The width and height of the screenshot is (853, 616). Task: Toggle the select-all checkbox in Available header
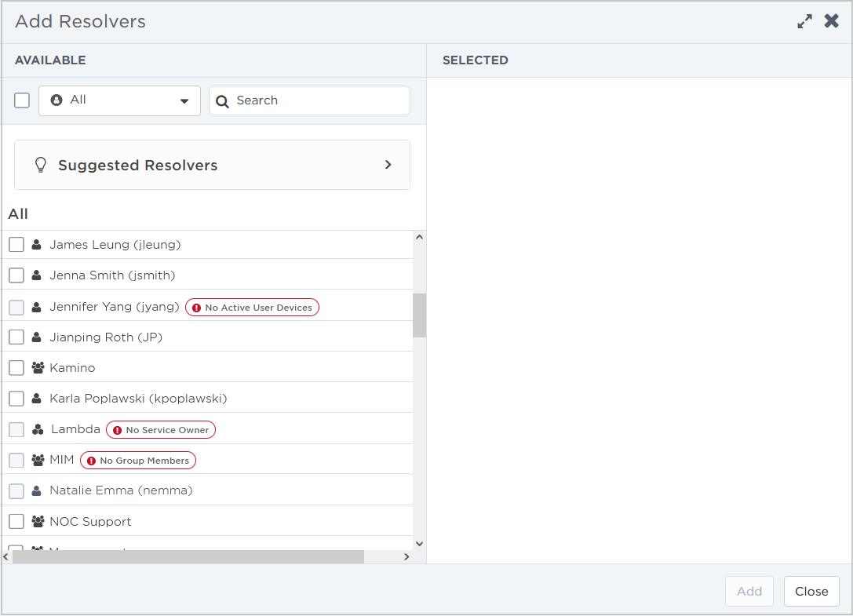[x=22, y=100]
